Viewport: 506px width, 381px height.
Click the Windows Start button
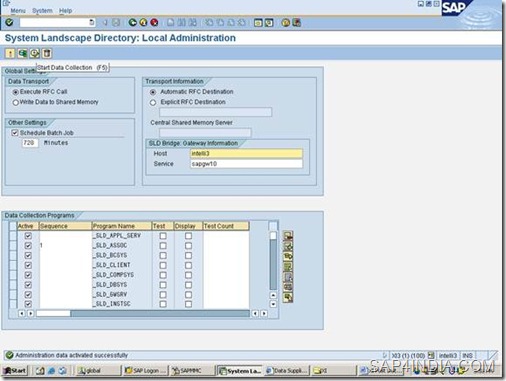point(15,371)
